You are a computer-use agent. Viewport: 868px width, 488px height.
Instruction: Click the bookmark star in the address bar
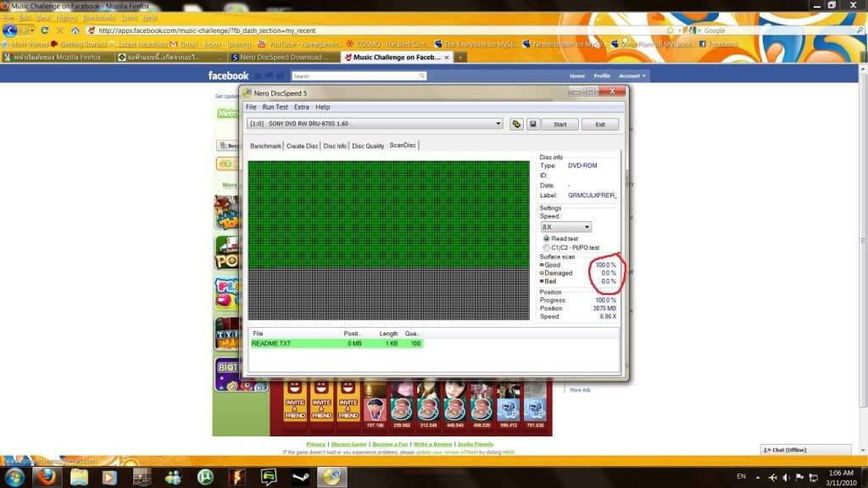point(670,30)
